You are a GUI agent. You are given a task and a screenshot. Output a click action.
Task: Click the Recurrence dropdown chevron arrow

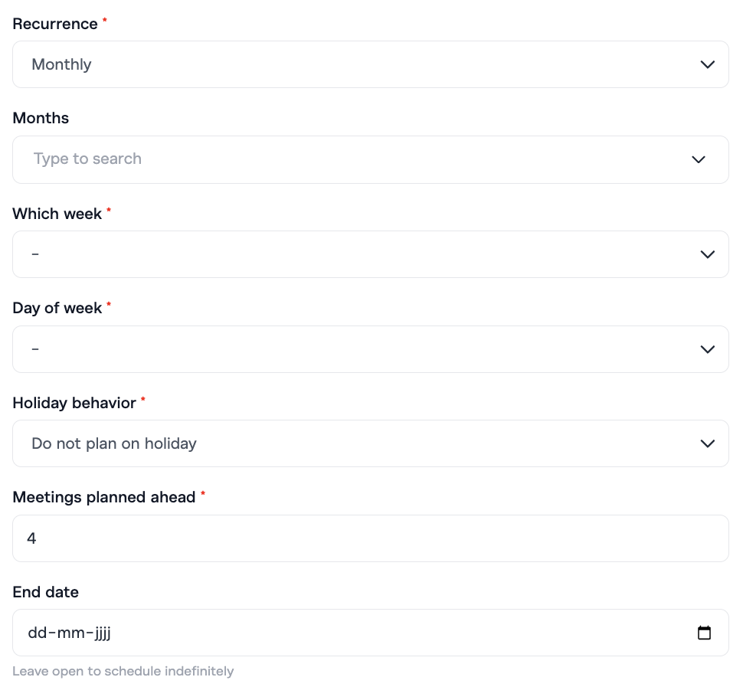(707, 65)
